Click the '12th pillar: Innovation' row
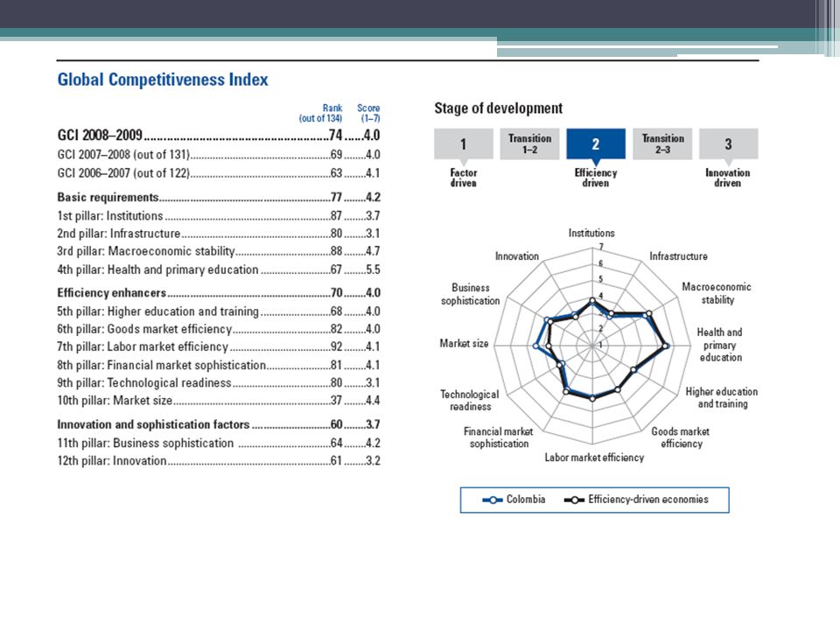Image resolution: width=840 pixels, height=630 pixels. click(219, 461)
